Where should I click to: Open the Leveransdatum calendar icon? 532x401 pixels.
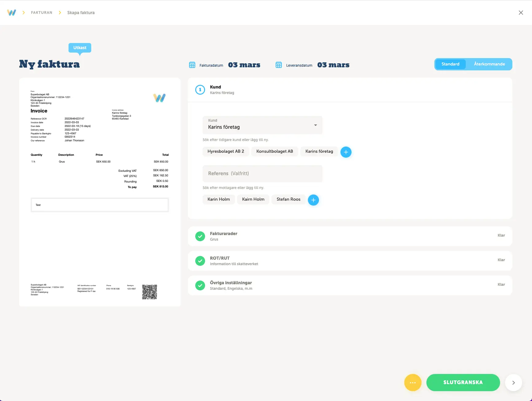tap(279, 65)
